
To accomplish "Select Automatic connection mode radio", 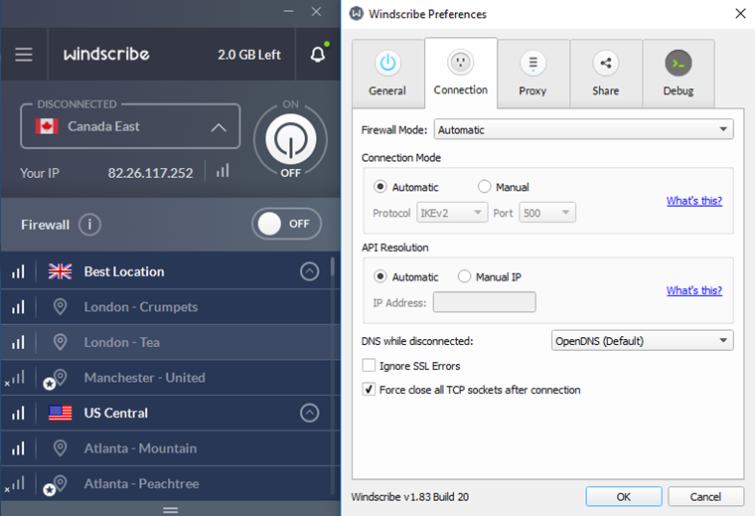I will pyautogui.click(x=380, y=186).
